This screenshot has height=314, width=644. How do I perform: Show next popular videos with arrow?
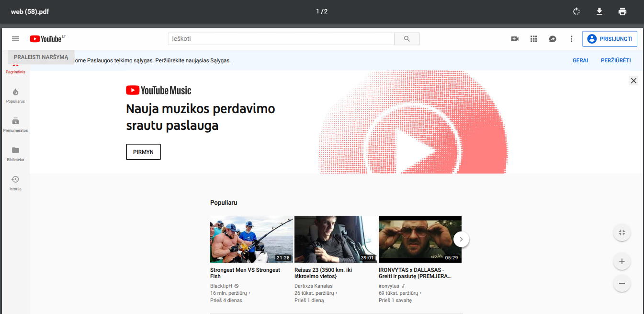(461, 239)
